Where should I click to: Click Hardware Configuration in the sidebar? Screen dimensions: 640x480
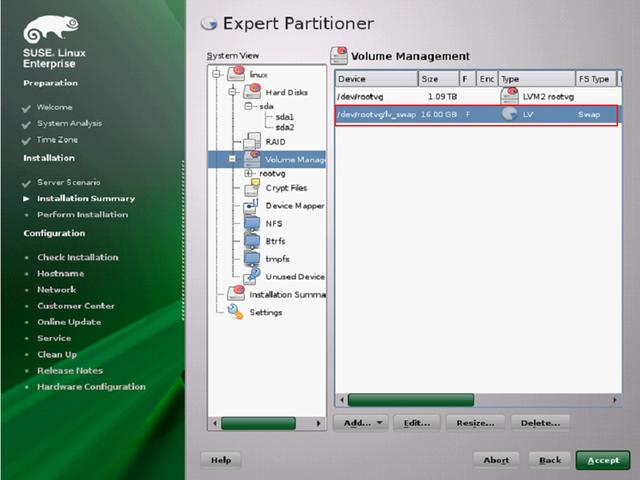(x=91, y=387)
